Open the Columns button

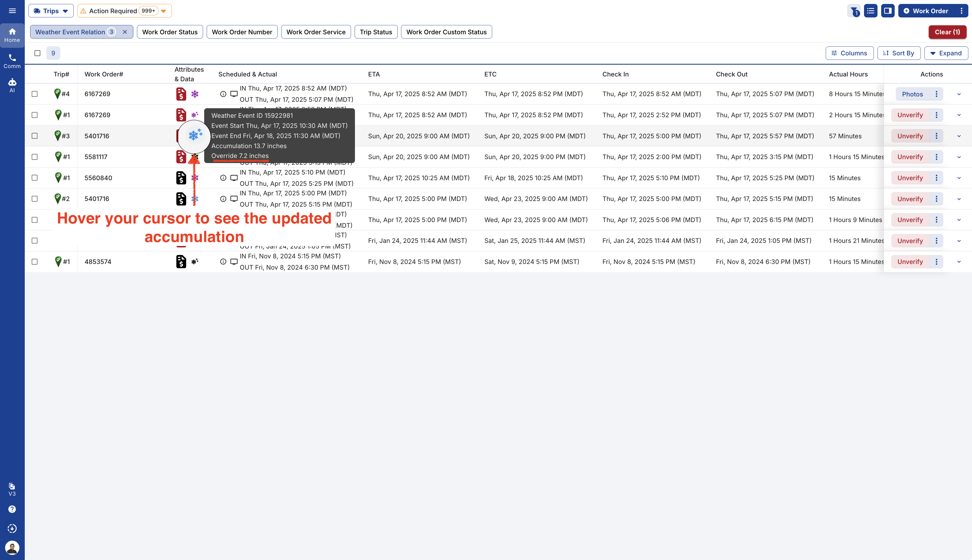tap(849, 53)
